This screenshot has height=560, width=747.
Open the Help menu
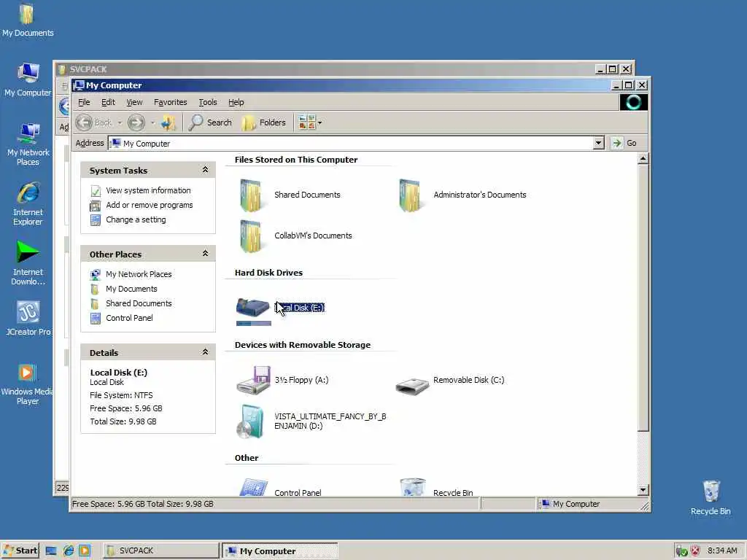click(236, 102)
